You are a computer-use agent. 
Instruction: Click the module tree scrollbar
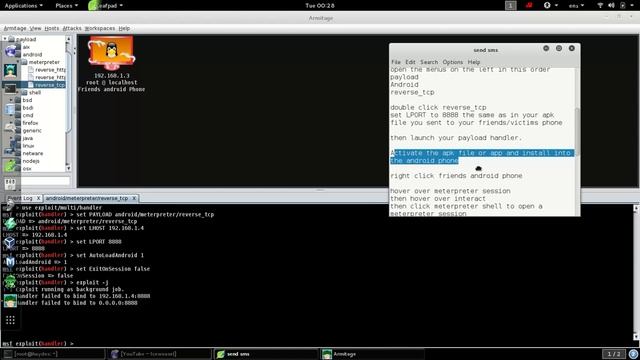tap(68, 103)
